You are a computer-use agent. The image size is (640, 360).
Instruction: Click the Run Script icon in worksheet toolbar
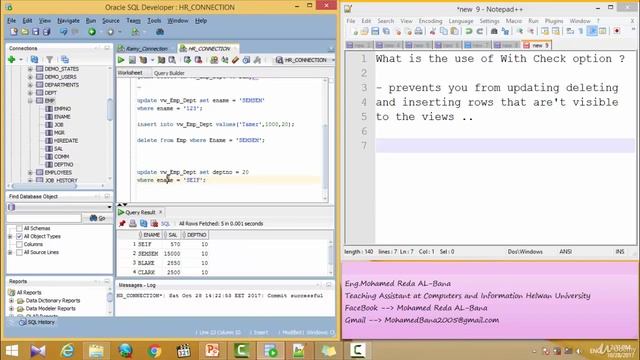(132, 60)
